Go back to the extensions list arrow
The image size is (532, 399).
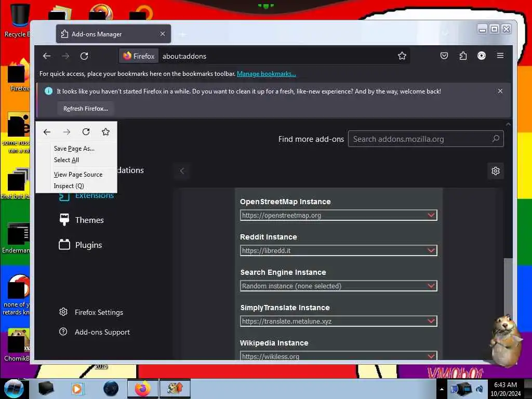tap(182, 170)
